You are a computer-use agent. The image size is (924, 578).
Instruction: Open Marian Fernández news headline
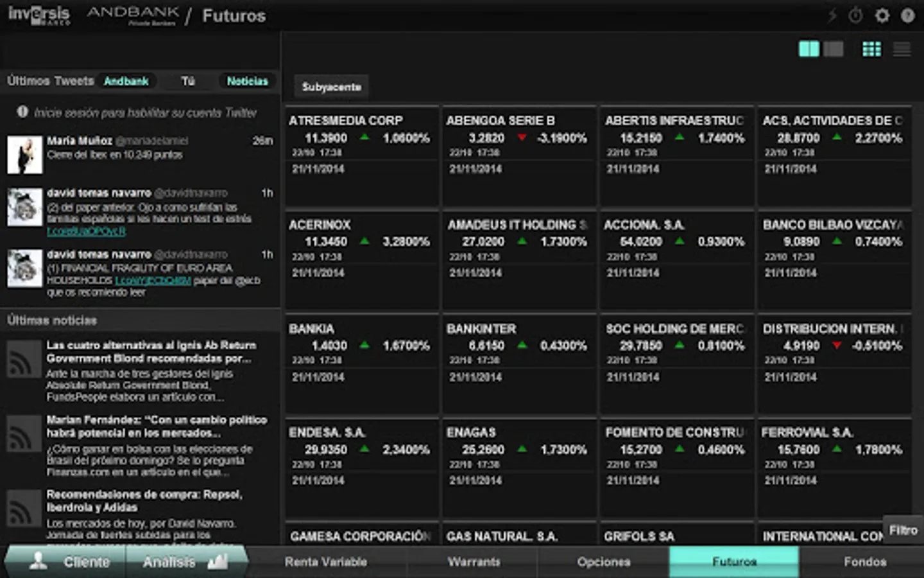click(x=157, y=426)
